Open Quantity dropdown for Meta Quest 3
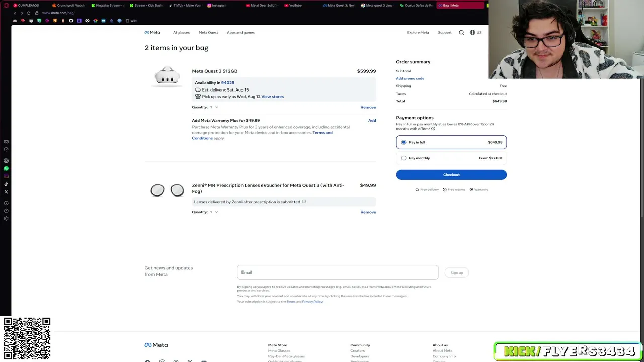644x362 pixels. pos(214,107)
